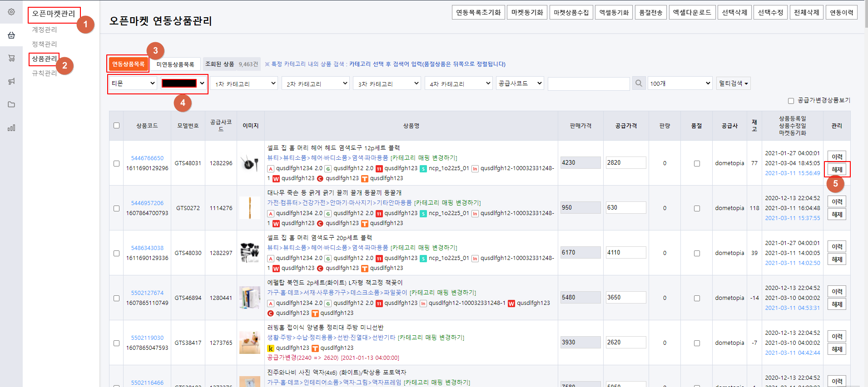Open the shopping cart sidebar icon
The height and width of the screenshot is (387, 868).
(x=11, y=58)
